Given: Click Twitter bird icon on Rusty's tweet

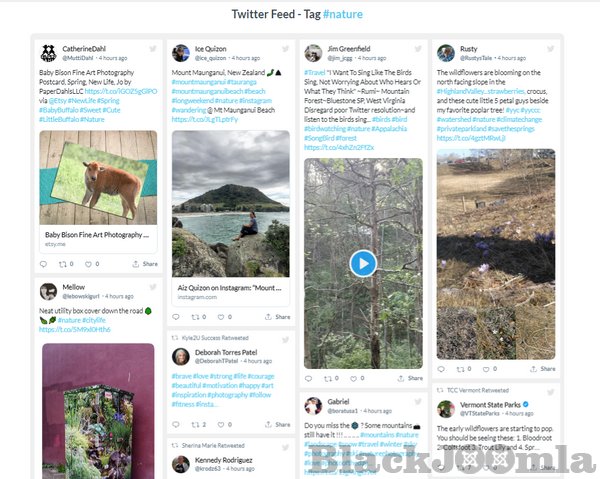Looking at the screenshot, I should coord(550,48).
